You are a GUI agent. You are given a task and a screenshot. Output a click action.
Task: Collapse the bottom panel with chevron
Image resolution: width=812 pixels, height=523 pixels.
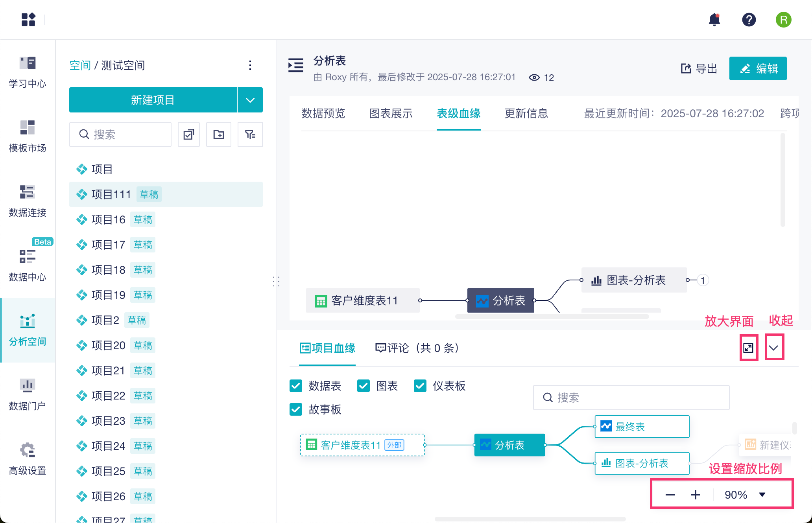click(x=774, y=348)
